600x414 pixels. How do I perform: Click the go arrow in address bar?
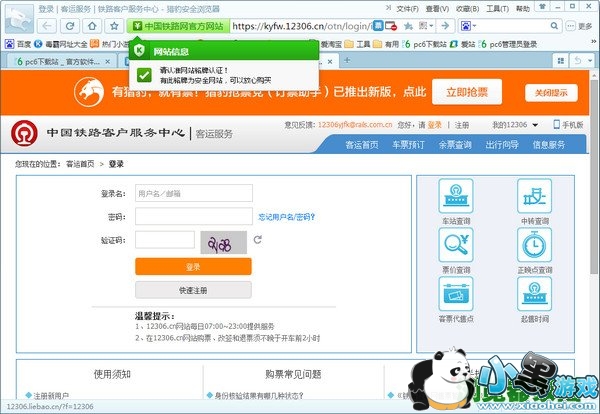[x=445, y=26]
